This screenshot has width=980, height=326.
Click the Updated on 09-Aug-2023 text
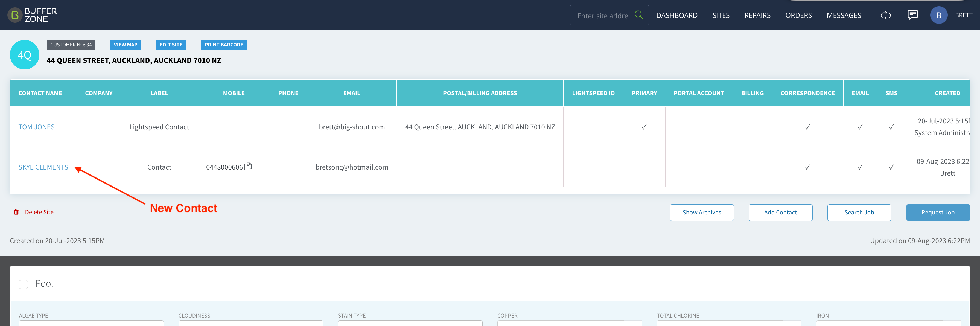tap(920, 240)
